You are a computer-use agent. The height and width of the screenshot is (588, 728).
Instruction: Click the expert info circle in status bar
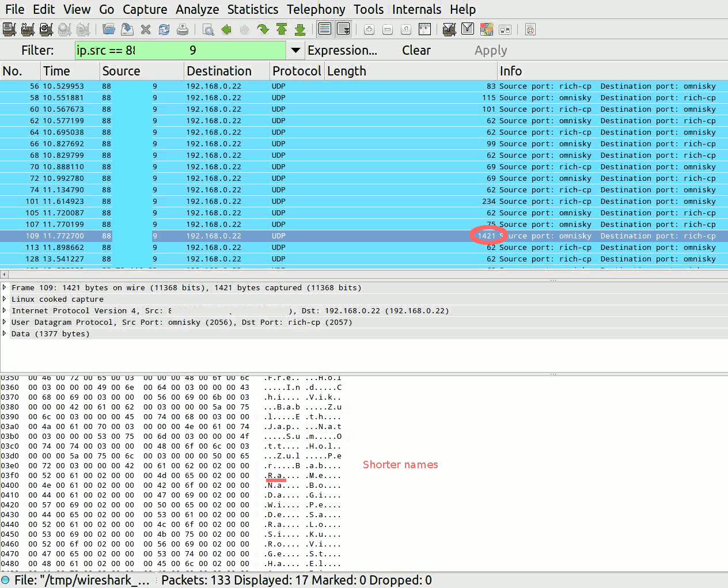point(6,580)
